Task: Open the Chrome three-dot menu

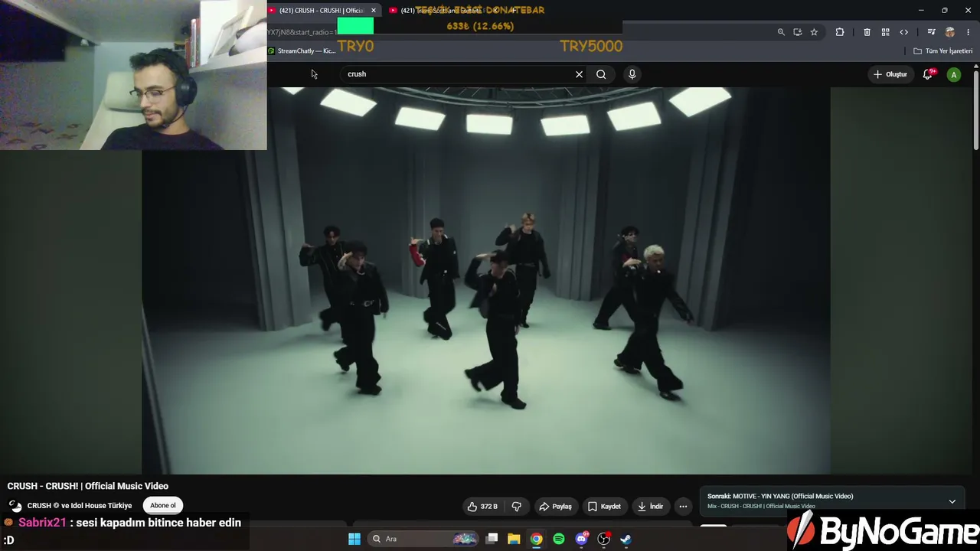Action: (969, 32)
